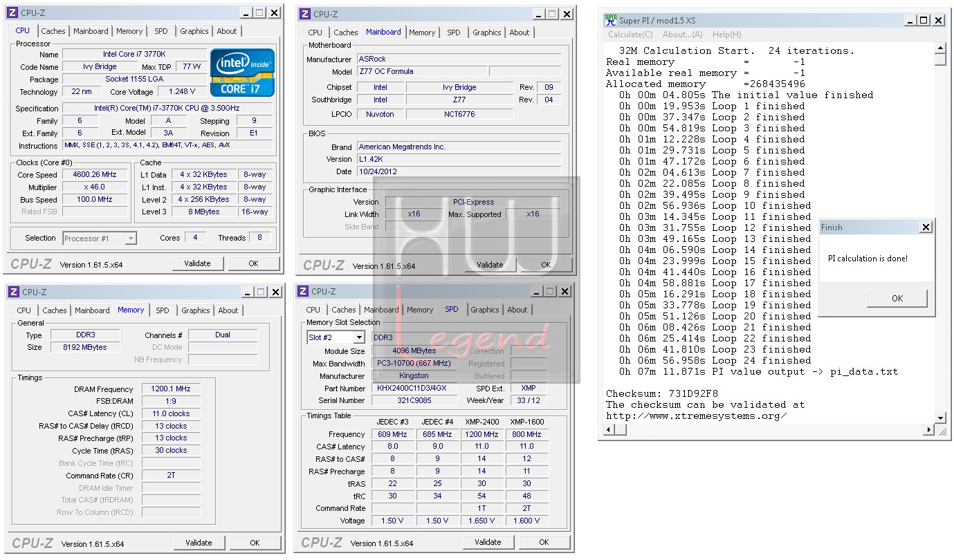
Task: Click the Command Rate 2T value
Action: [x=171, y=476]
